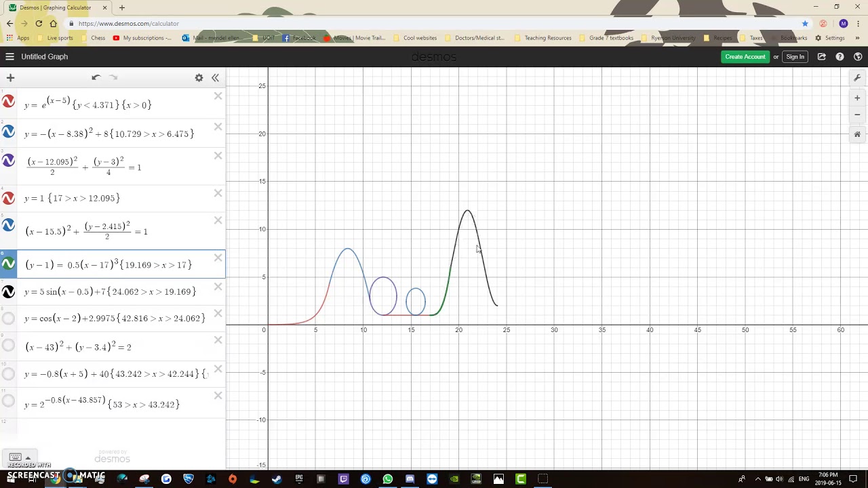Show the hidden (x-43)^2 circle

click(8, 345)
